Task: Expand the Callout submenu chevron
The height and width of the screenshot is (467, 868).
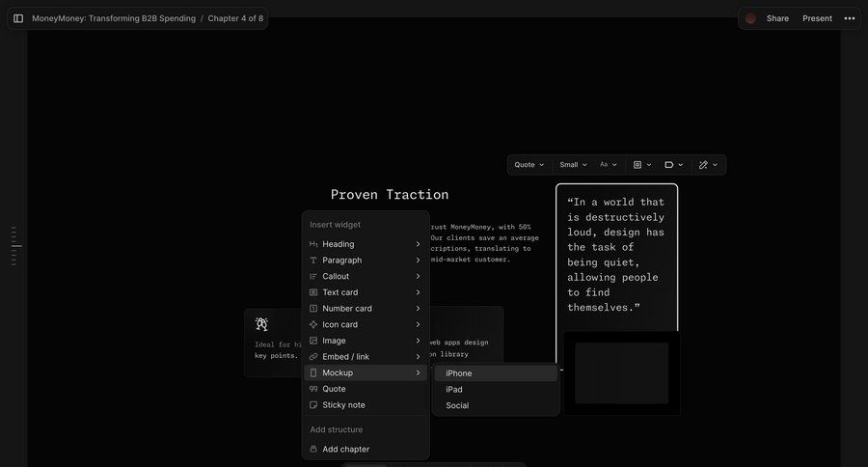Action: coord(418,276)
